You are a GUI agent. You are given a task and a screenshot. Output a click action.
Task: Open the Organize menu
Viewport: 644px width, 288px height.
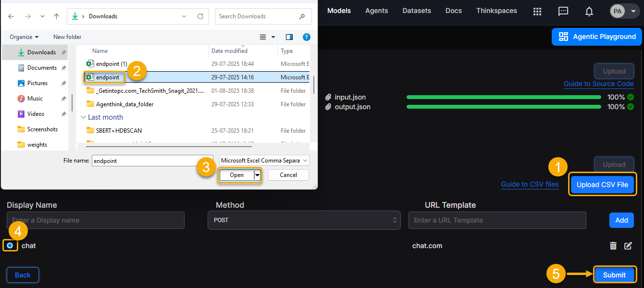click(x=24, y=37)
